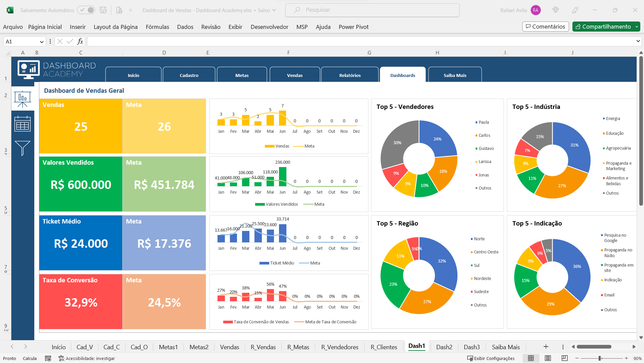Click the 90% zoom level
This screenshot has width=644, height=363.
point(637,358)
